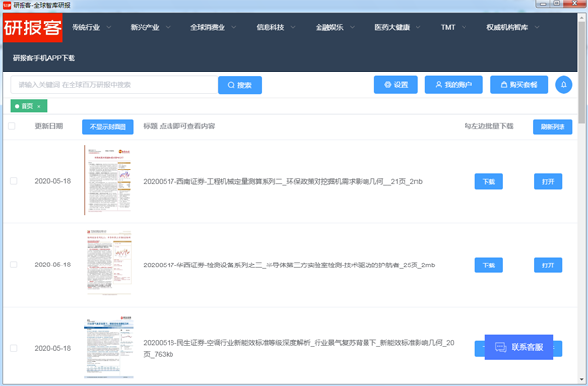Open the 西南证券 report cover thumbnail

coord(108,180)
